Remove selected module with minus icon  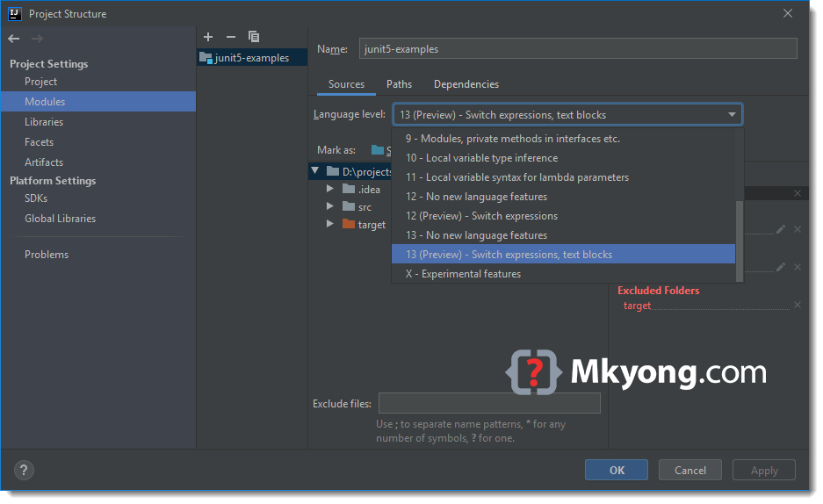(231, 37)
